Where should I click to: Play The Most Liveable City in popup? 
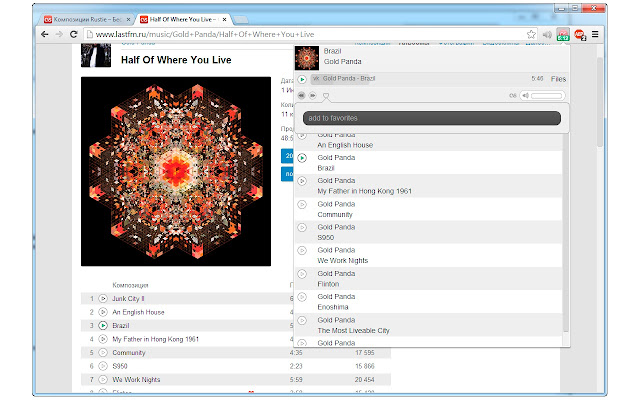click(x=302, y=320)
